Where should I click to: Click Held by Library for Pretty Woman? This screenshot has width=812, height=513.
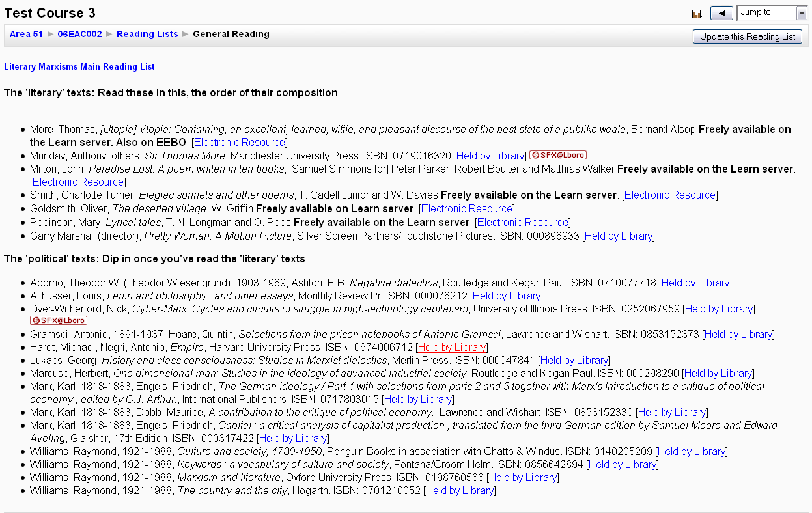[619, 236]
